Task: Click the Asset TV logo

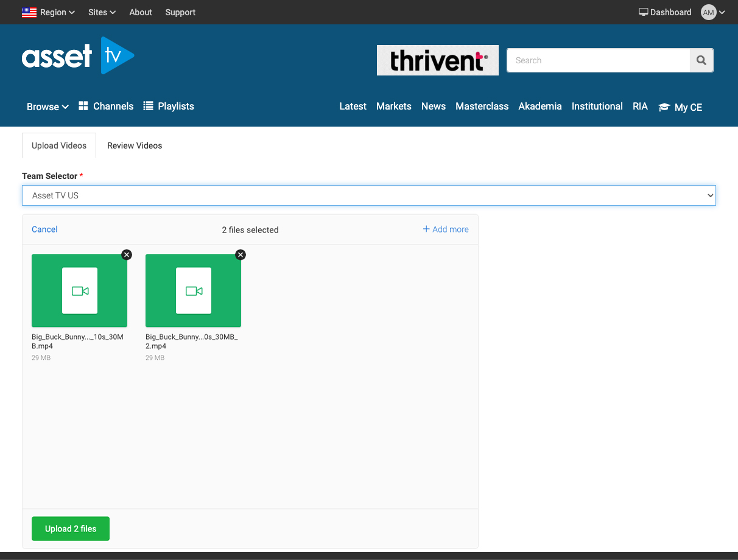Action: click(78, 56)
